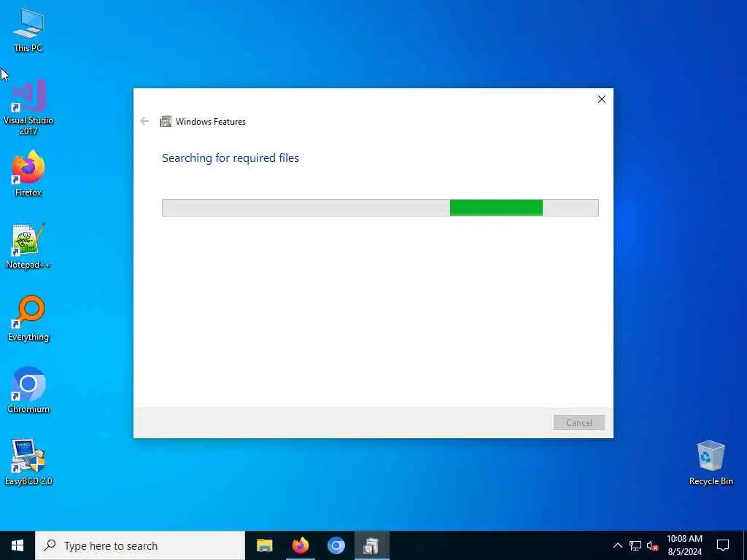This screenshot has height=560, width=747.
Task: Click the green progress bar indicator
Action: coord(496,208)
